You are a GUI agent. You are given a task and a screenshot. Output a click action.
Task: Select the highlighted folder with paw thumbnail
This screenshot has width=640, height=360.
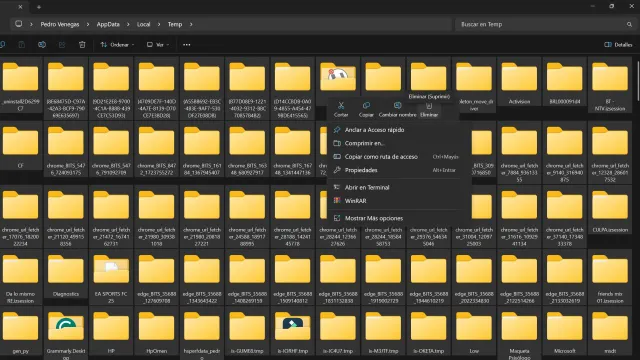point(338,77)
